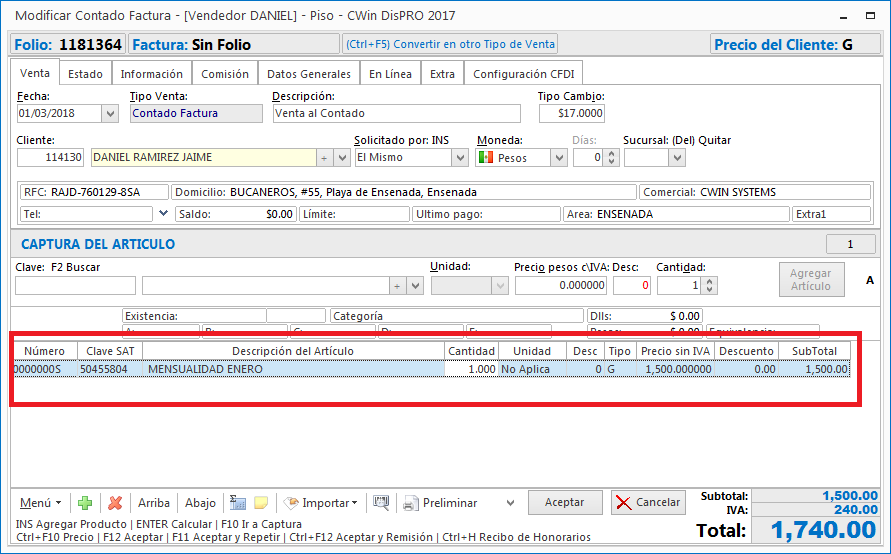Viewport: 891px width, 554px height.
Task: Click the green plus add product icon
Action: [x=85, y=503]
